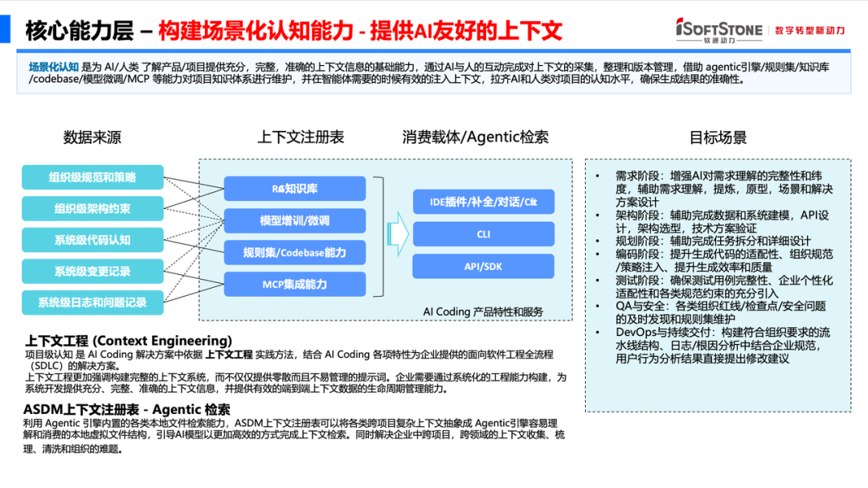This screenshot has width=868, height=488.
Task: Select the 规则集/Codebase能力 element
Action: point(296,252)
